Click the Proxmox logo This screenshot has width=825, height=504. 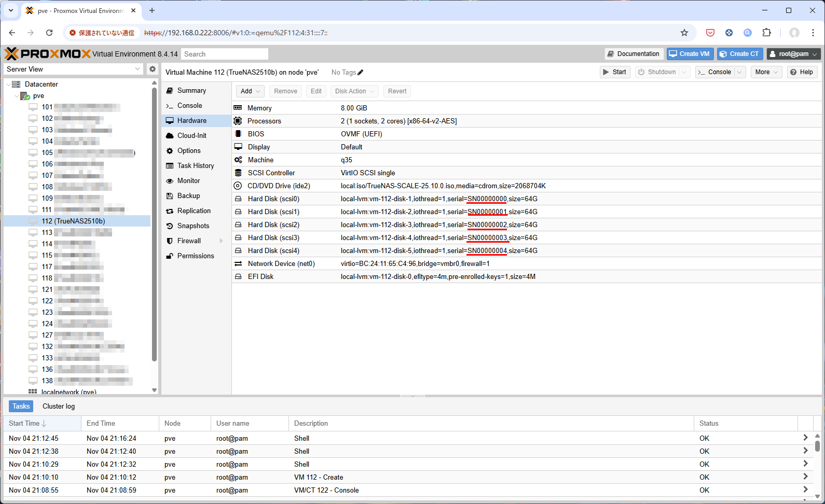(x=48, y=54)
